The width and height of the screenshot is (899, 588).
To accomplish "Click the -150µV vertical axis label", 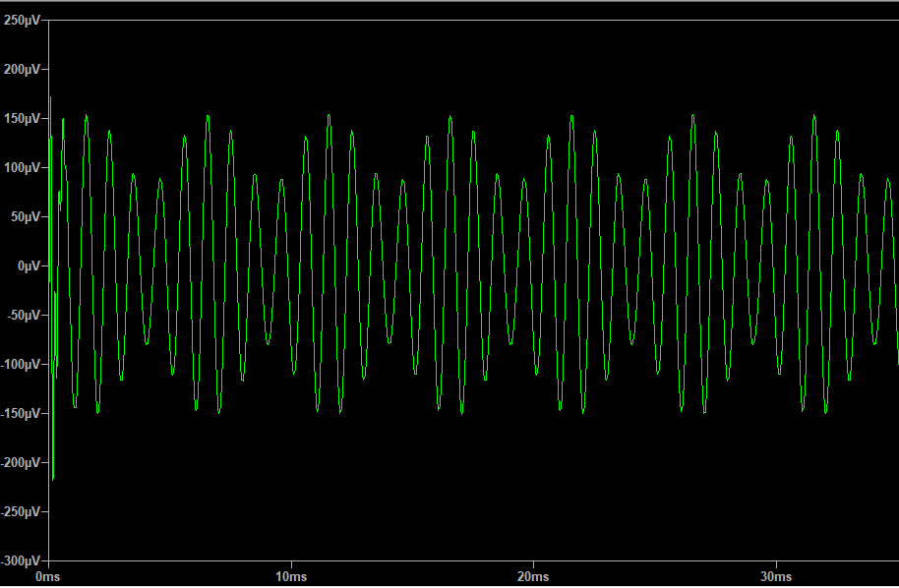I will (21, 414).
